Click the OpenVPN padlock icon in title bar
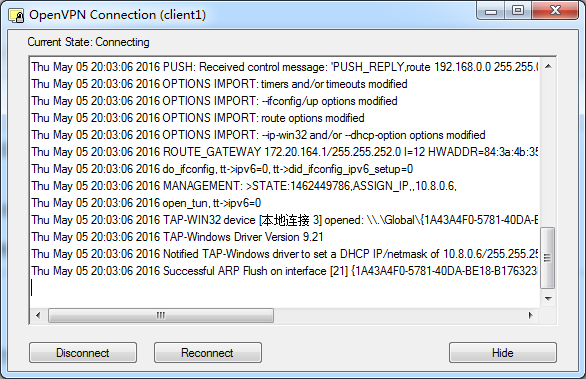This screenshot has width=586, height=379. pyautogui.click(x=16, y=15)
